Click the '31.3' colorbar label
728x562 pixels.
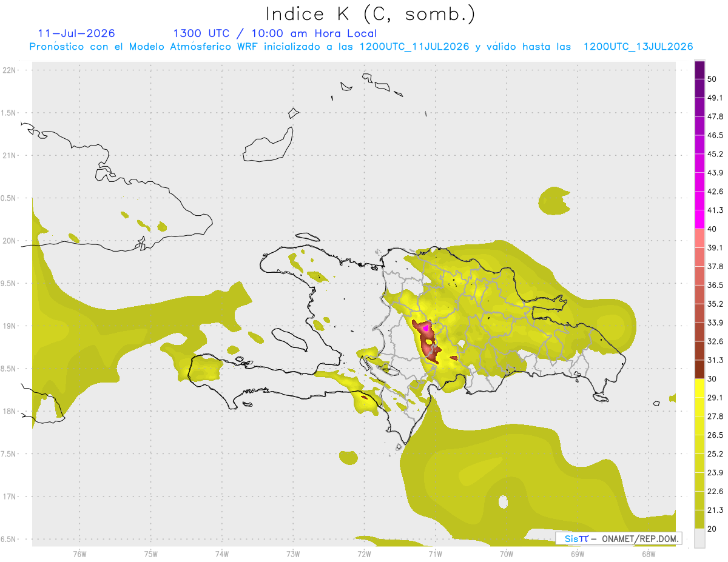tap(715, 361)
